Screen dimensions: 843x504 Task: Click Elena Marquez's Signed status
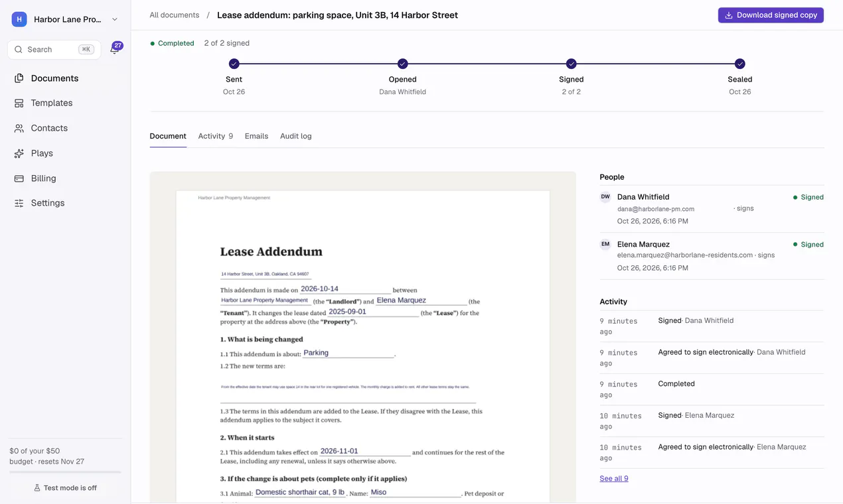(808, 244)
